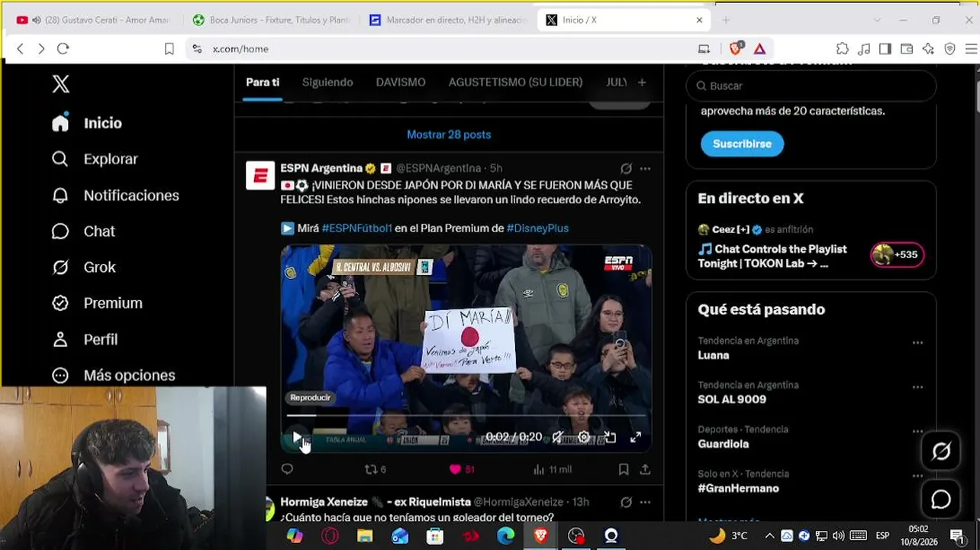The height and width of the screenshot is (550, 980).
Task: Open the DAVISMO list tab
Action: (401, 82)
